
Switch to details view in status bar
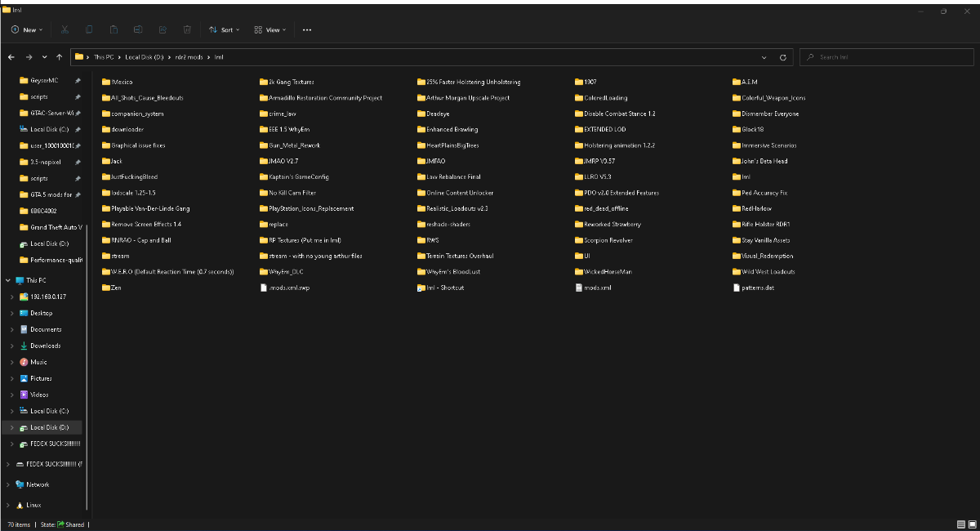[x=960, y=524]
